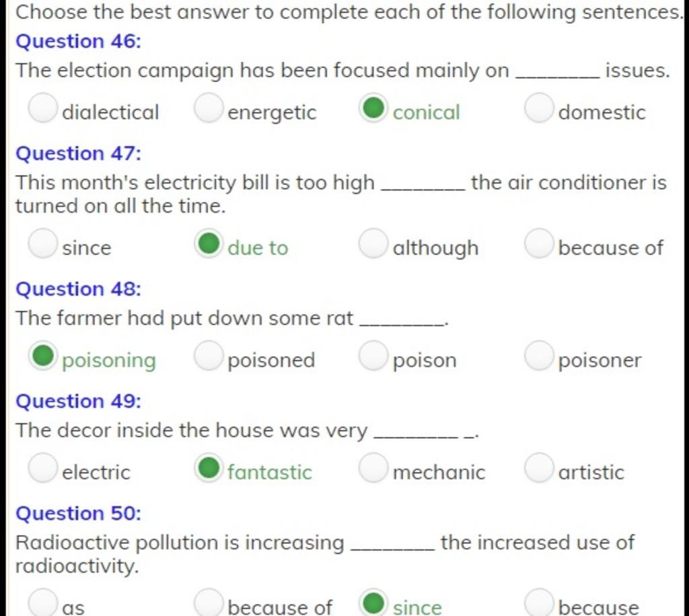The height and width of the screenshot is (616, 689).
Task: Choose the 'fantastic' option
Action: (x=209, y=468)
